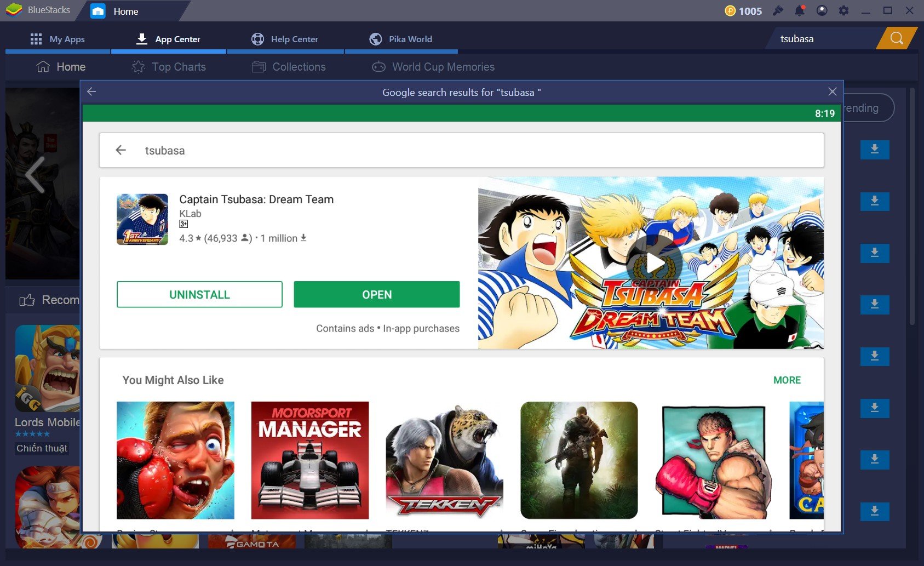Click the tsubasa Play Store search field
924x566 pixels.
pos(462,150)
